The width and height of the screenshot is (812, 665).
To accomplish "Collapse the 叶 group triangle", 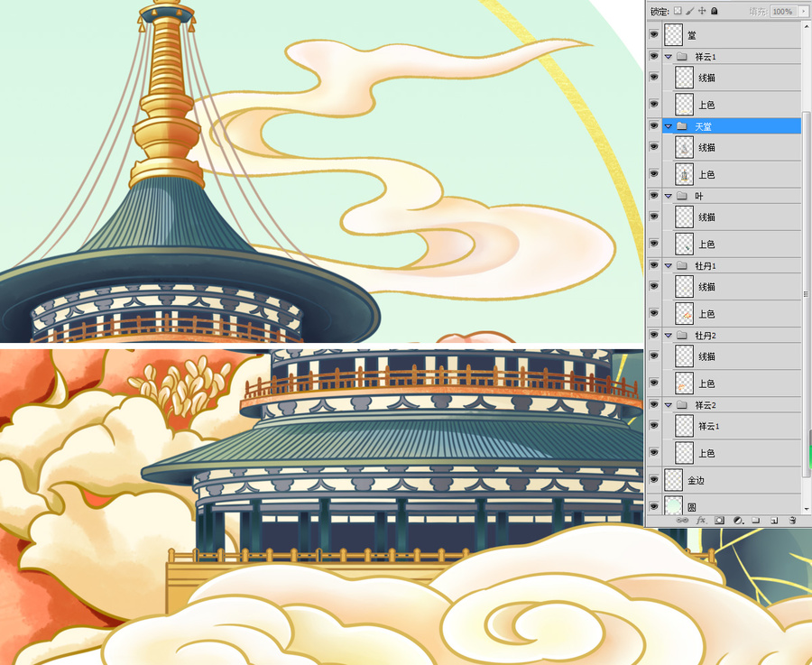I will (668, 196).
